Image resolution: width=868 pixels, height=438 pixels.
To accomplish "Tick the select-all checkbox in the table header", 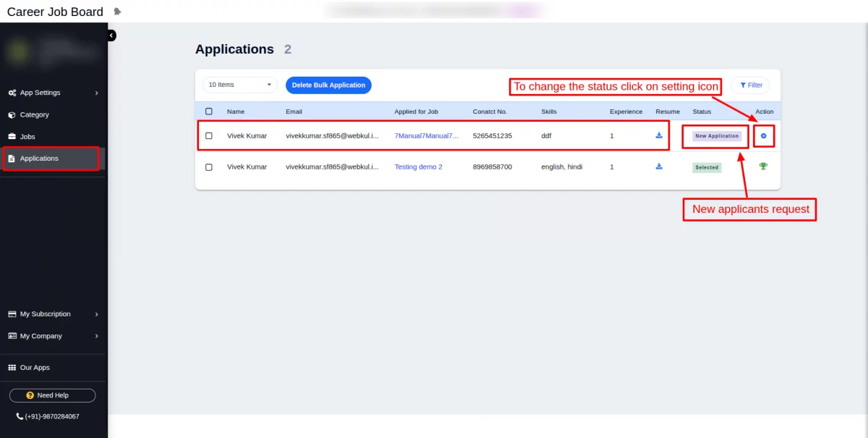I will 209,111.
